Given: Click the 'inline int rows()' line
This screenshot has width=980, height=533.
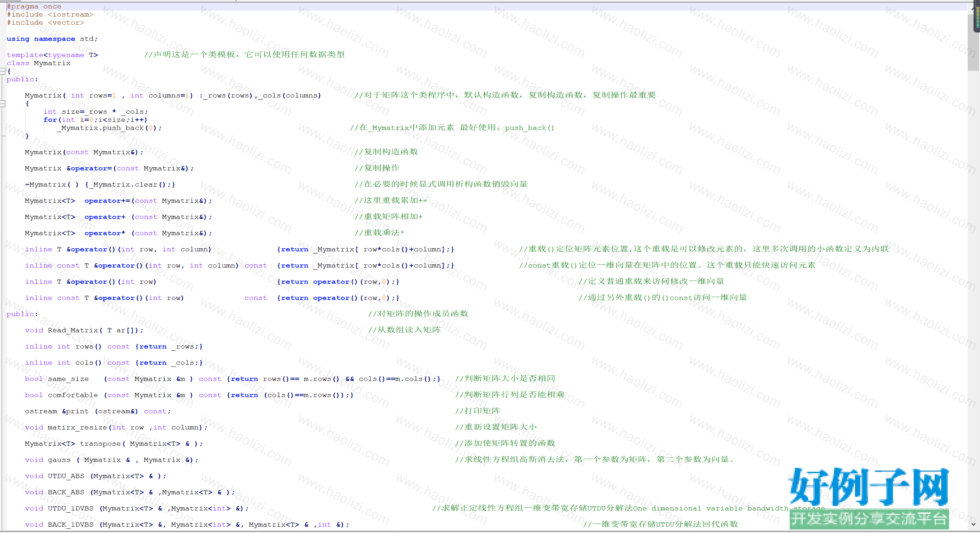Looking at the screenshot, I should pos(114,346).
